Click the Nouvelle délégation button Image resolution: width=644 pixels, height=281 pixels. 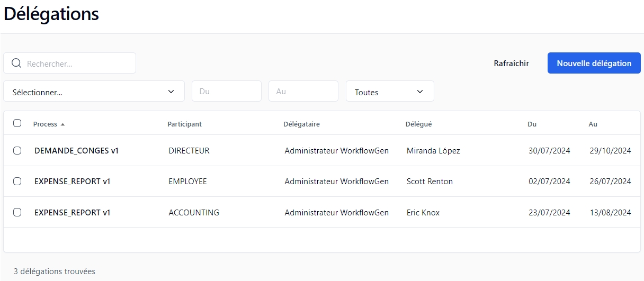pyautogui.click(x=594, y=63)
